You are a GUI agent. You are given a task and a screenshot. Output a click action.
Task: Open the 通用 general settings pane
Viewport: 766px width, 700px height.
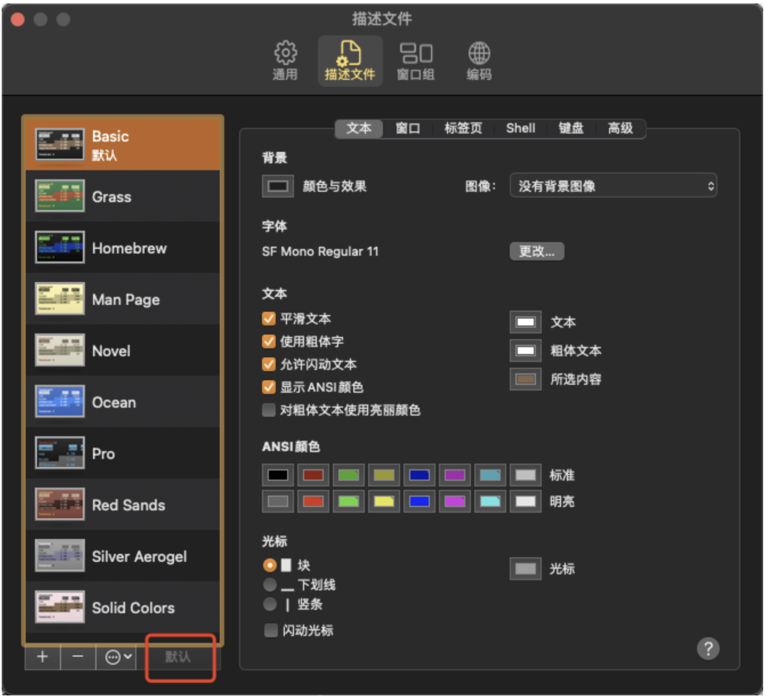coord(285,61)
